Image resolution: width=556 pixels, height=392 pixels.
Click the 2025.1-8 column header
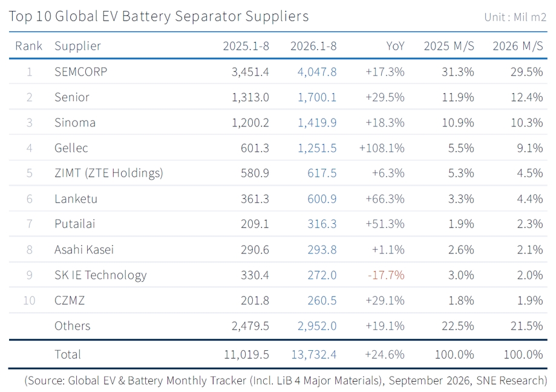(246, 46)
